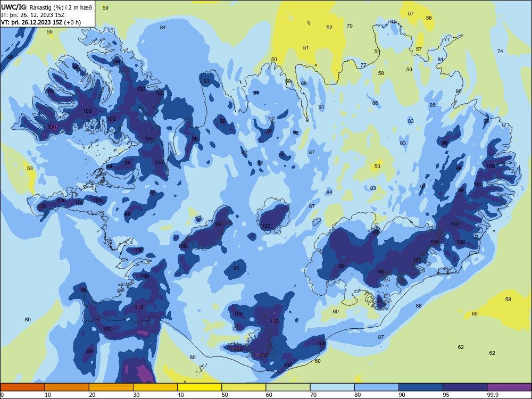Click the pale yellow 50–60 legend swatch
Screen dimensions: 532x399
coord(244,387)
